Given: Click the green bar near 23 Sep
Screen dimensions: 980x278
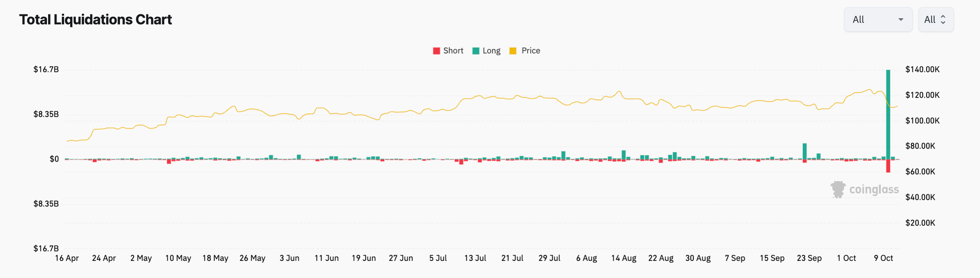Looking at the screenshot, I should point(805,151).
